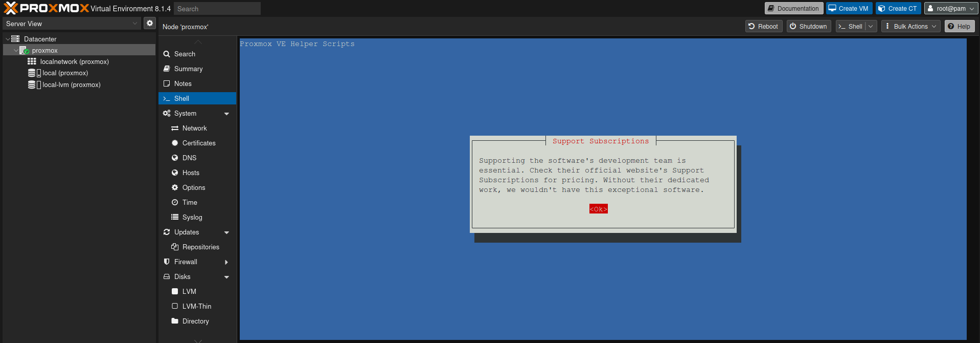Collapse the Updates menu section

[x=226, y=232]
